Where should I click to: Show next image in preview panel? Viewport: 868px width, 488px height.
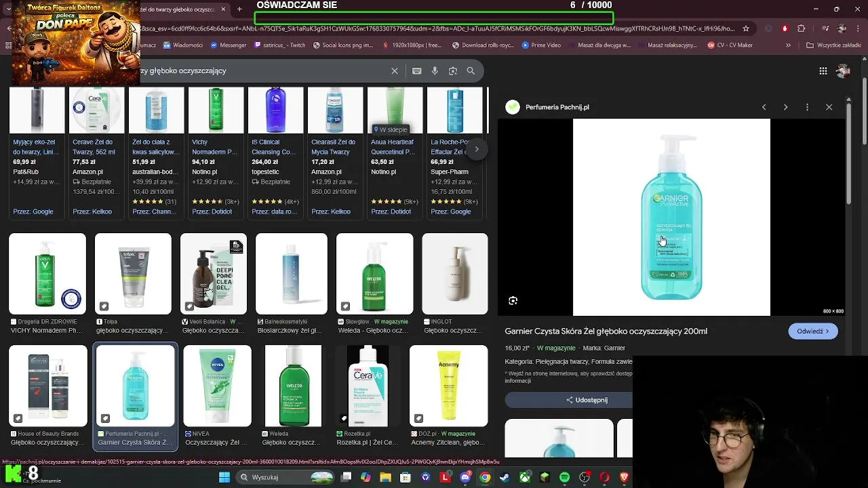(x=785, y=107)
